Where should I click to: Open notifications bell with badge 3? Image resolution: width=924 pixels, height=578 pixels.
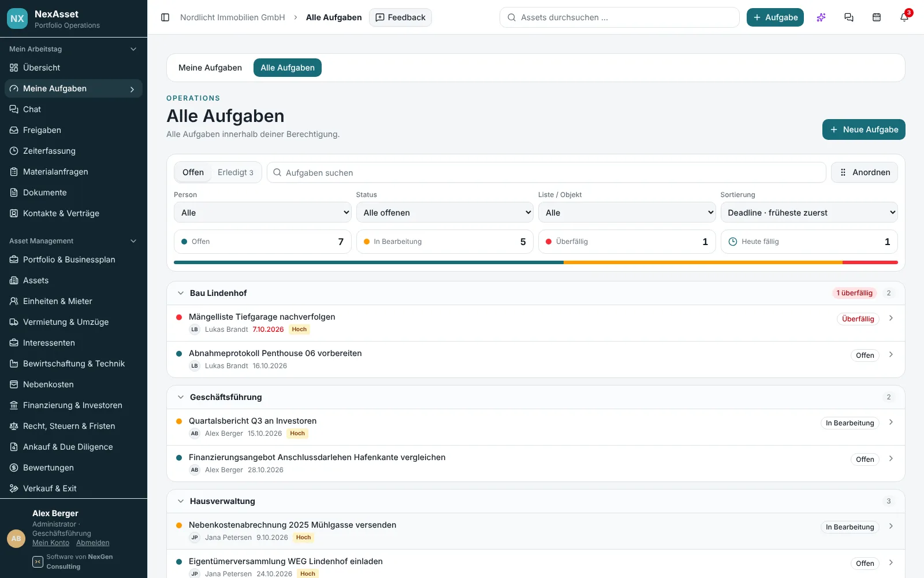[x=904, y=17]
